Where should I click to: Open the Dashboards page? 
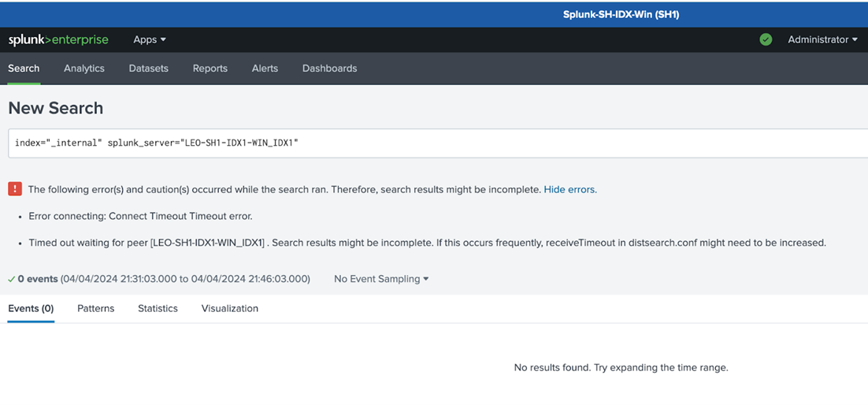[329, 69]
